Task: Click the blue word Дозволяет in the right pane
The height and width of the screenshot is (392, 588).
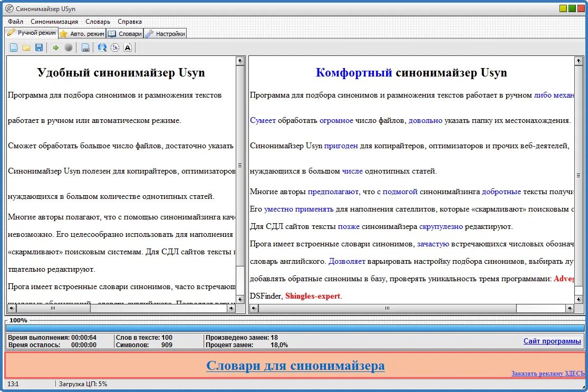Action: point(347,261)
